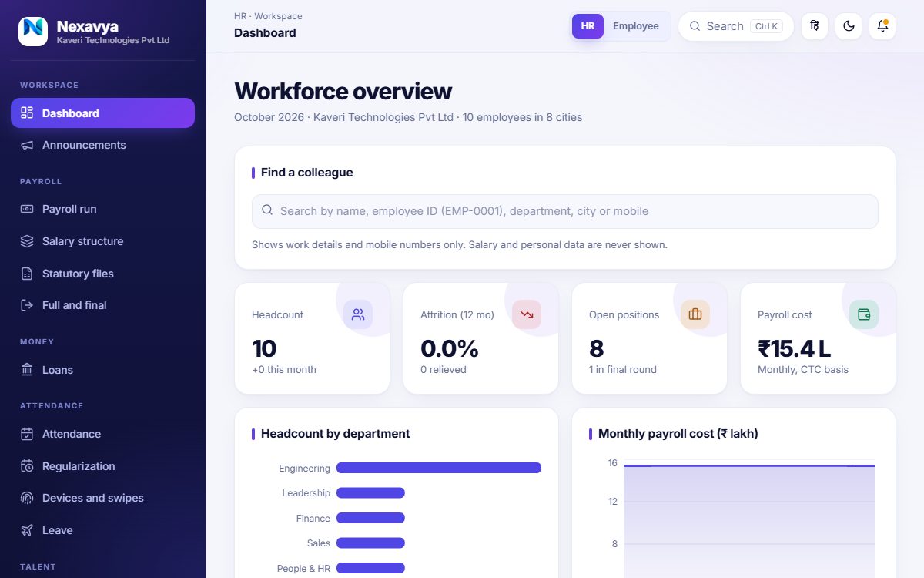The width and height of the screenshot is (924, 578).
Task: Select the Engineering headcount bar
Action: (439, 468)
